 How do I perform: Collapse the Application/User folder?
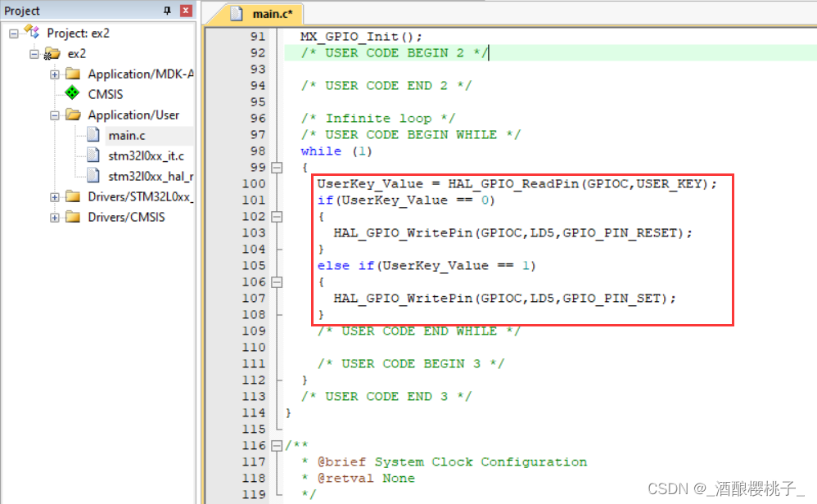pyautogui.click(x=55, y=115)
